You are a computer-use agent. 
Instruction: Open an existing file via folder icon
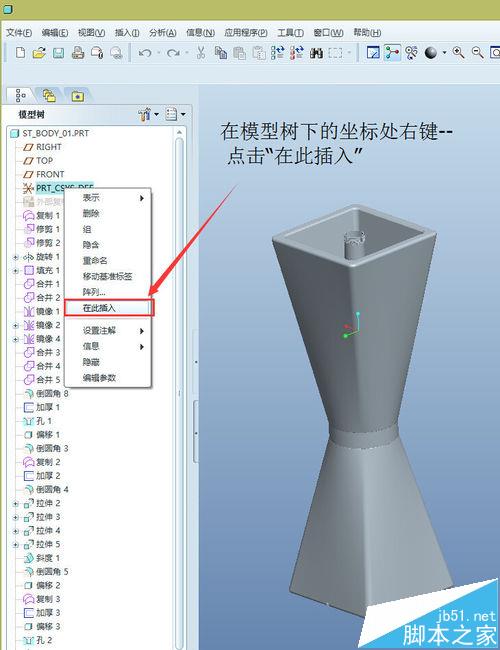click(39, 53)
